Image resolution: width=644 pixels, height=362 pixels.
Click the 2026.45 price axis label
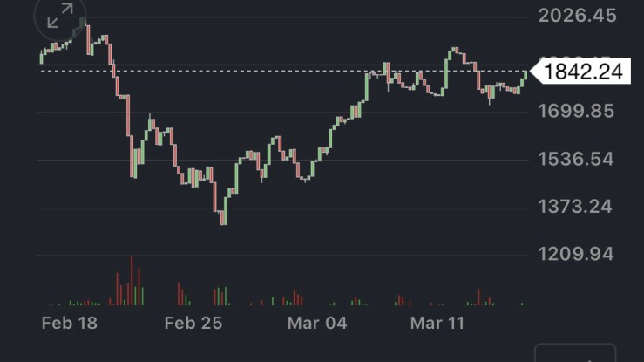pos(579,16)
